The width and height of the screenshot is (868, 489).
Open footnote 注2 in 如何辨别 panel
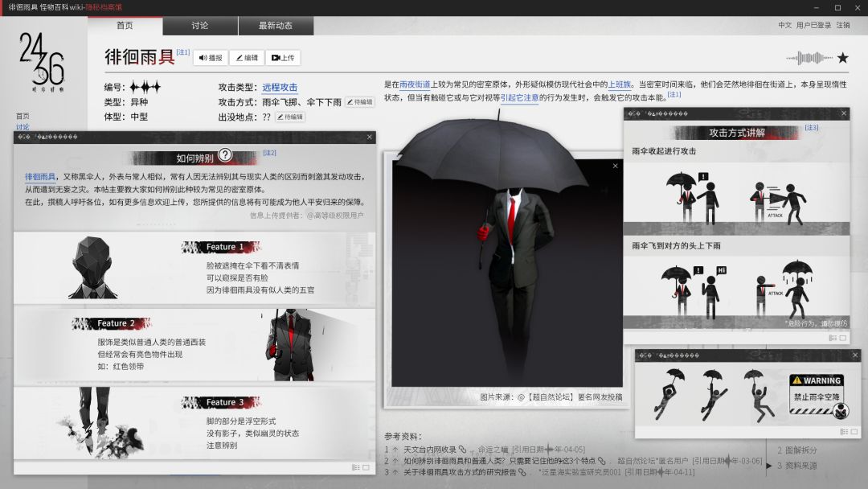tap(269, 153)
